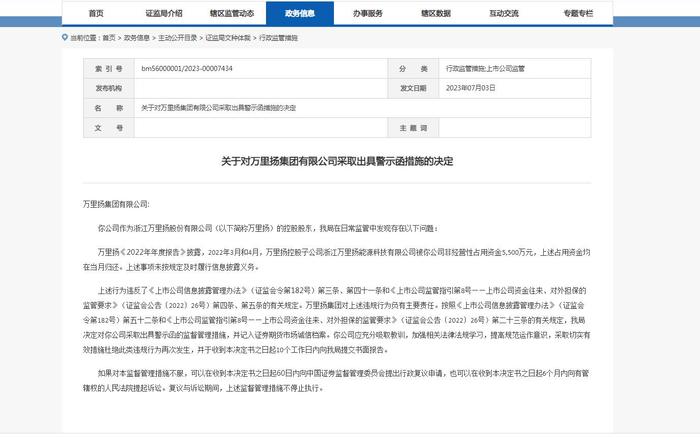Select date value 2023年07月03日

[471, 88]
